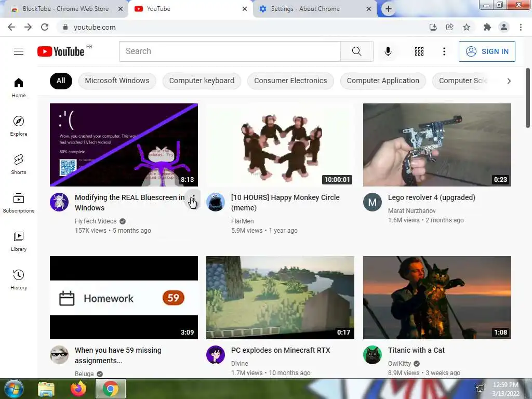Open Happy Monkey Circle video title
Screen dimensions: 532x399
[285, 203]
